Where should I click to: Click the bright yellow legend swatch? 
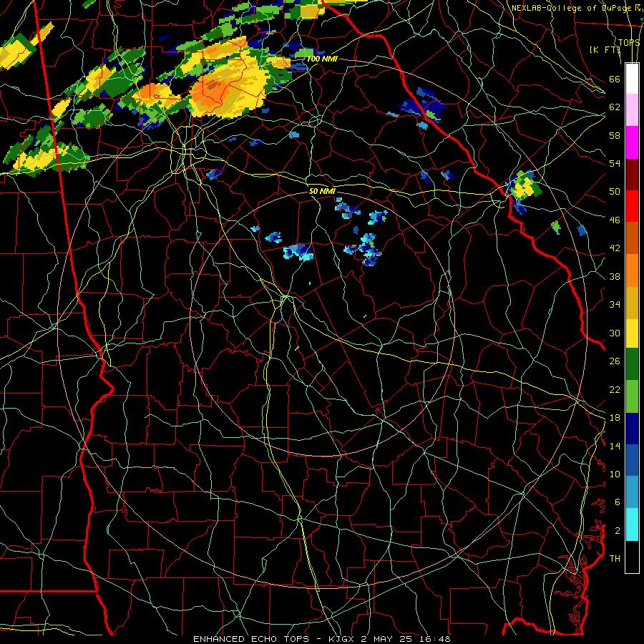pyautogui.click(x=632, y=333)
